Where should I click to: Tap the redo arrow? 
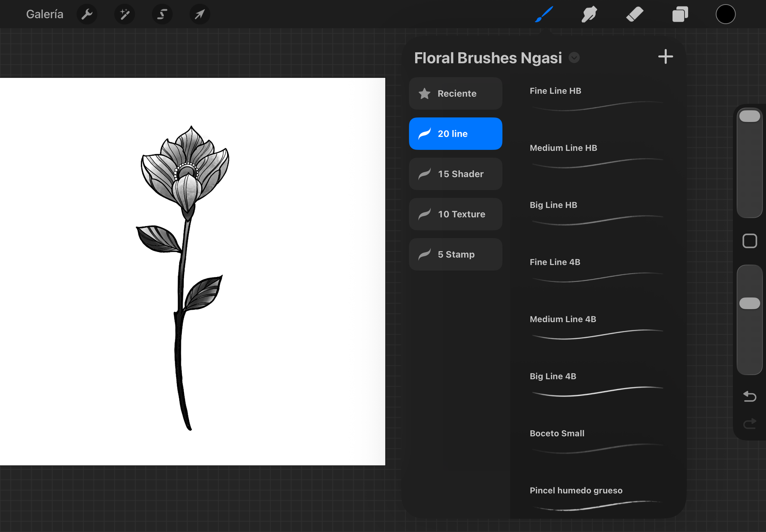click(x=750, y=424)
